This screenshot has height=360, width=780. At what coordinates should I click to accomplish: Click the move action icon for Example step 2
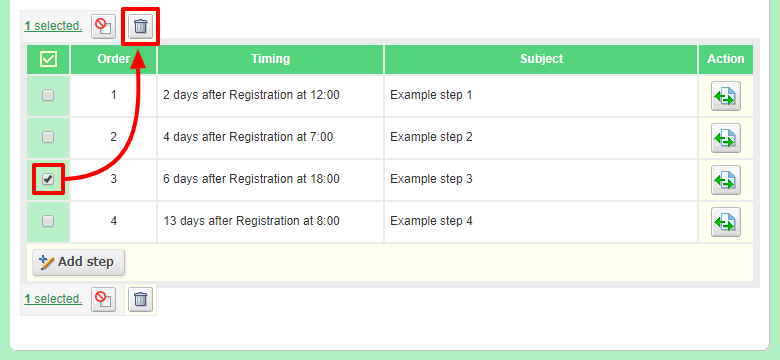point(726,138)
